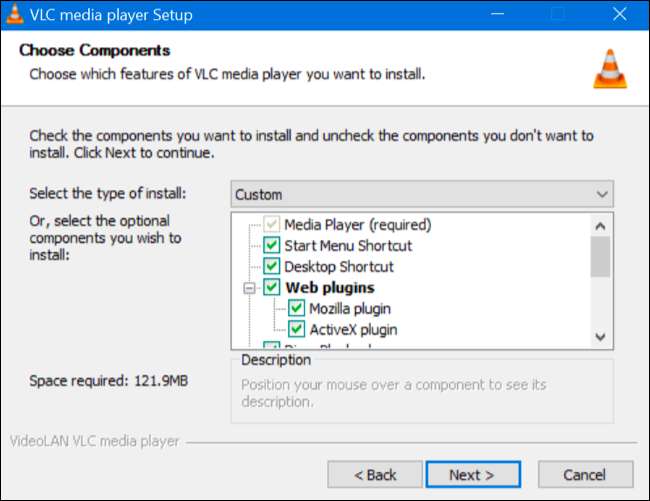
Task: Select the Mozilla plugin tree label
Action: [x=349, y=308]
